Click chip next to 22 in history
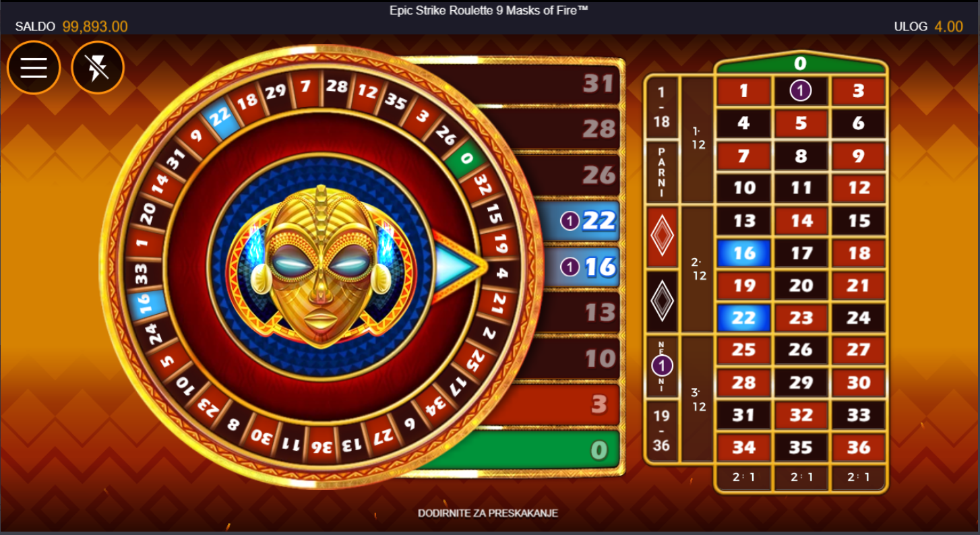Screen dimensions: 980x535 point(570,221)
